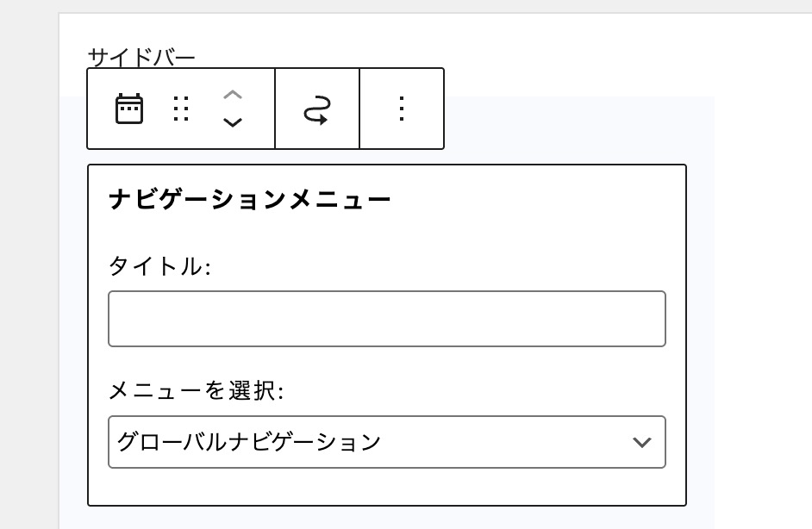This screenshot has width=812, height=529.
Task: Grab the six-dot drag handle in toolbar
Action: pyautogui.click(x=181, y=109)
